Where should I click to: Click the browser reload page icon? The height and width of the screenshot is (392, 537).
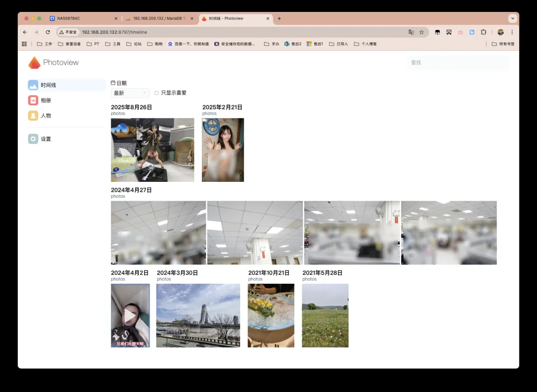point(48,32)
